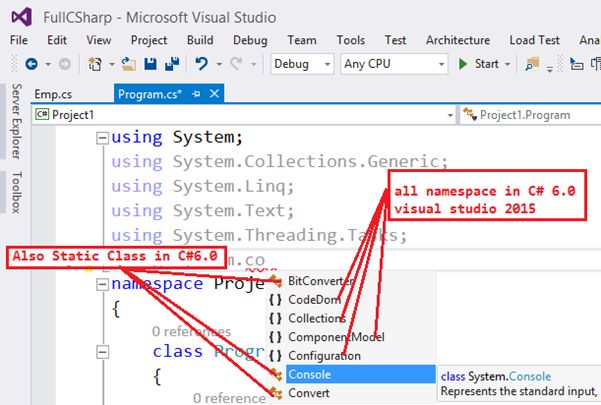Open the View menu
Viewport: 601px width, 405px height.
(x=99, y=40)
